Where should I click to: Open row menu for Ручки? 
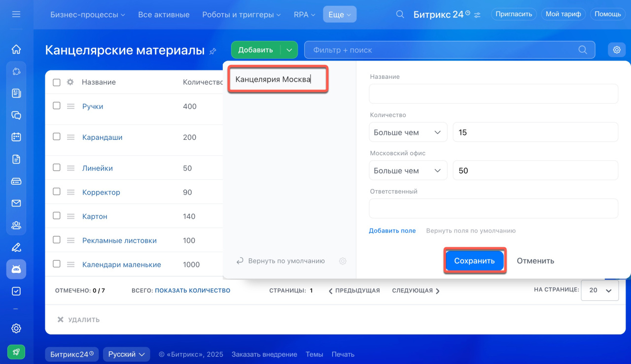point(70,106)
